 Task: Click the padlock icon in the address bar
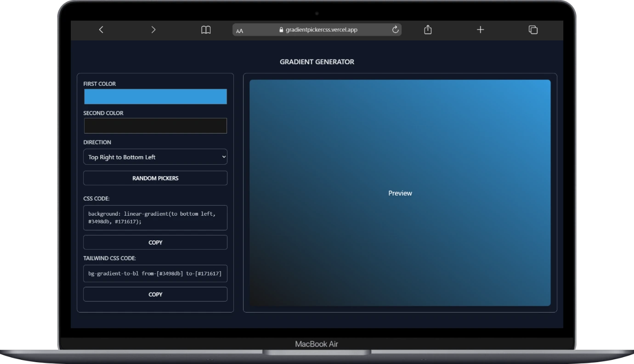[x=281, y=29]
